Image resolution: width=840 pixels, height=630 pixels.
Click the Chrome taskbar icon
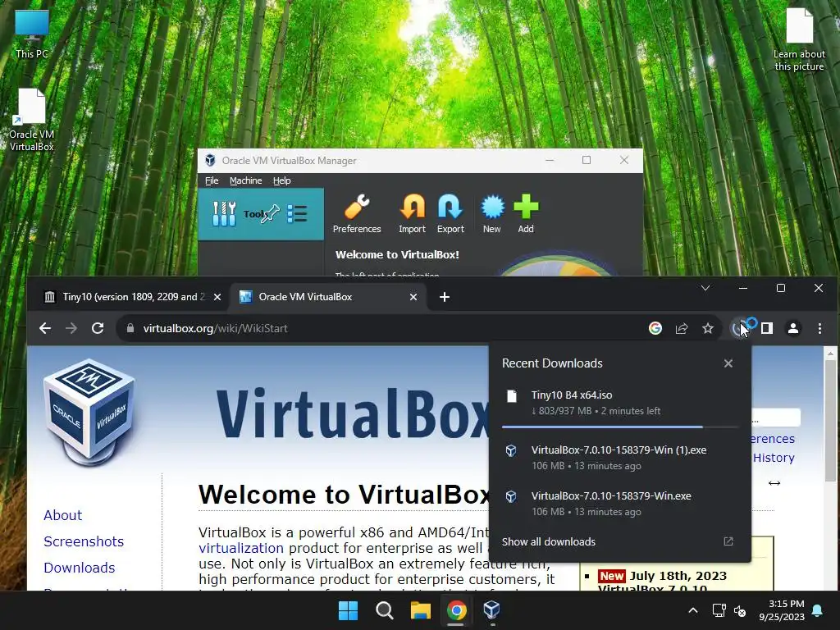(456, 610)
